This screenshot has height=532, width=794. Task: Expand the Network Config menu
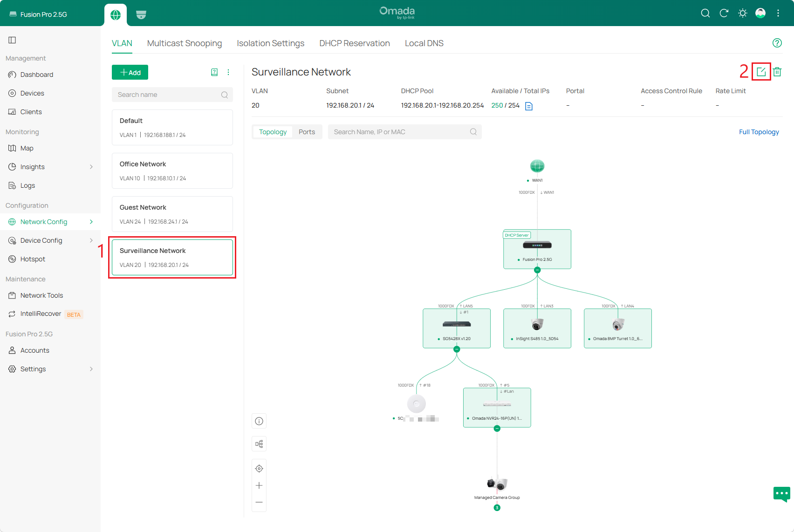click(50, 222)
